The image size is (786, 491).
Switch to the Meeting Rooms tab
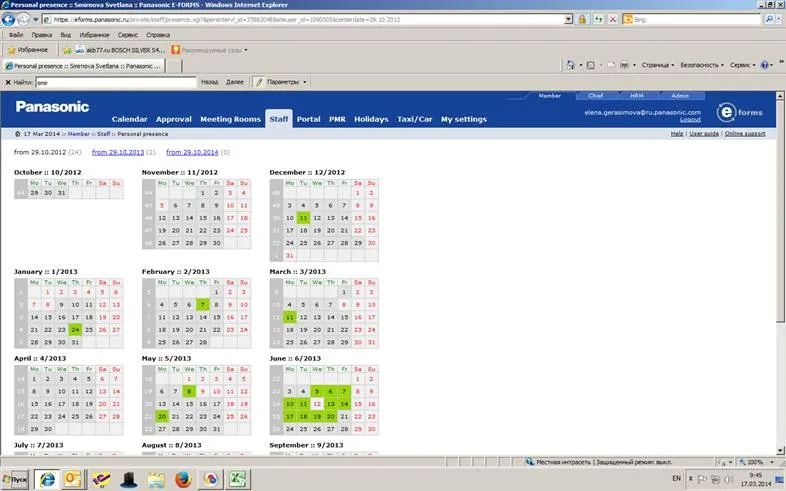230,119
